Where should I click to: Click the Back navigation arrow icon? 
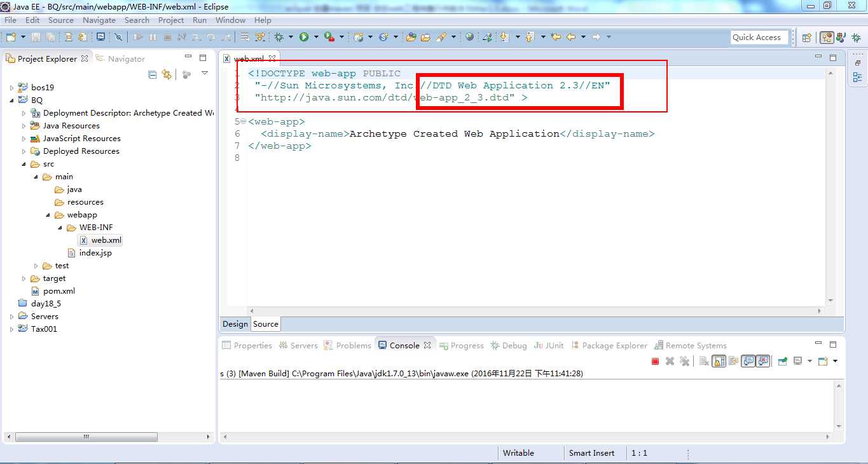coord(571,37)
